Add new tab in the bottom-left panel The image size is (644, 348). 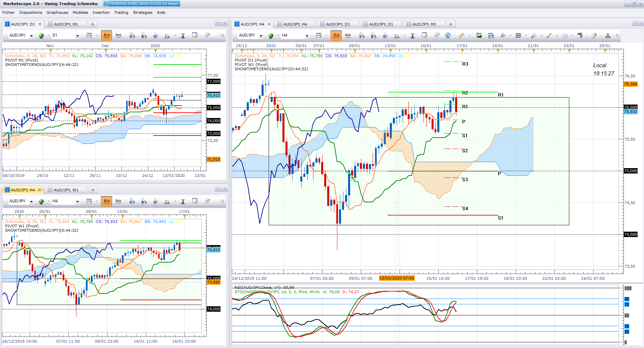[x=93, y=190]
